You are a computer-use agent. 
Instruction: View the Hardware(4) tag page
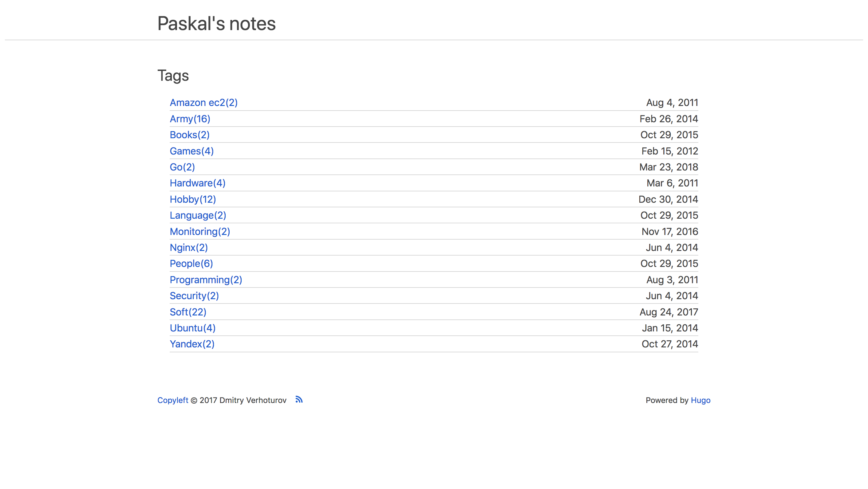pos(197,183)
